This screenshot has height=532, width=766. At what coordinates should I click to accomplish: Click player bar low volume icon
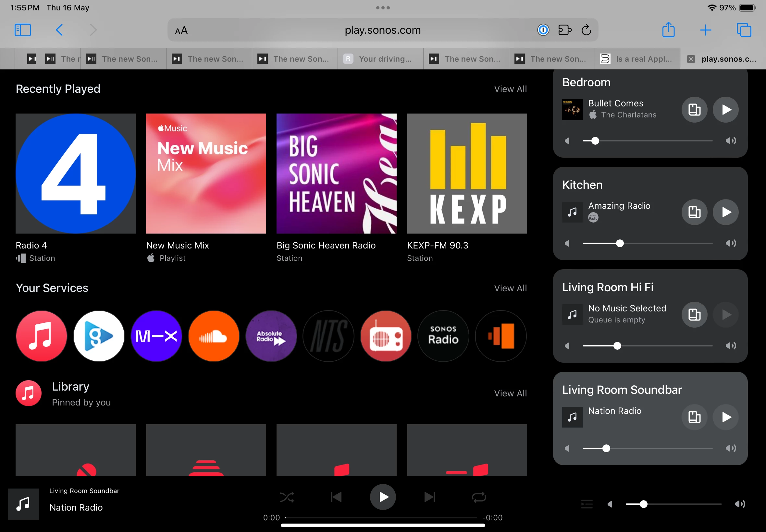point(610,504)
